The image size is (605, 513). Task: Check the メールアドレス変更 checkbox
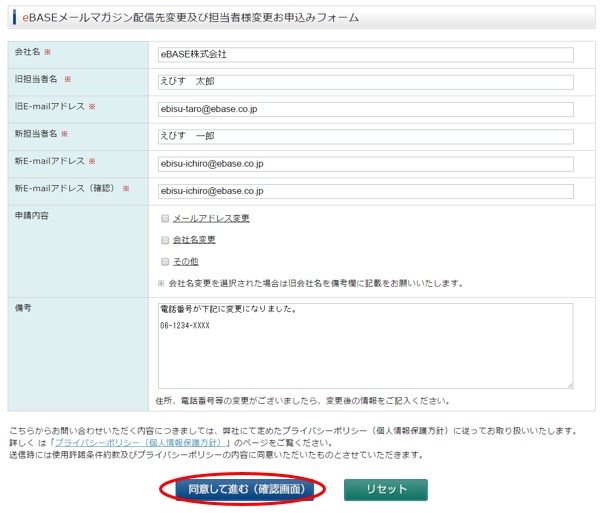tap(165, 219)
